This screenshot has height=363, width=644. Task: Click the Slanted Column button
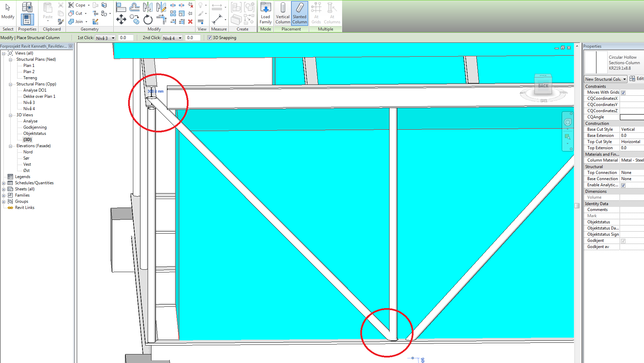299,13
